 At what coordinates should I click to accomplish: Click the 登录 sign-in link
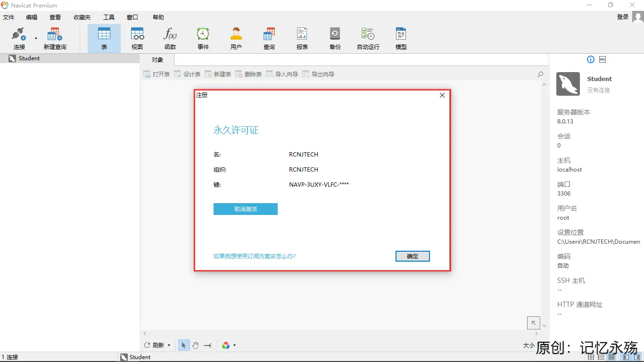[x=623, y=17]
